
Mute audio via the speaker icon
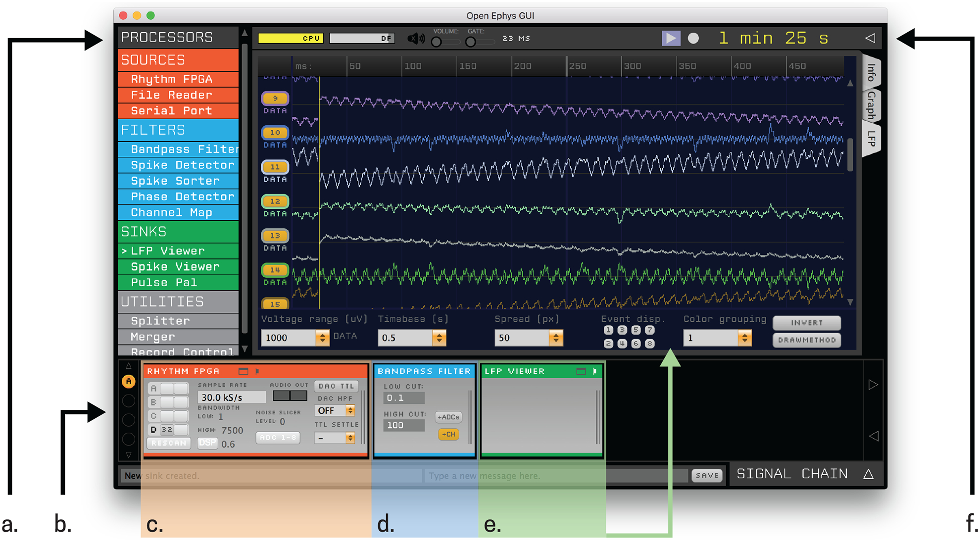(416, 38)
